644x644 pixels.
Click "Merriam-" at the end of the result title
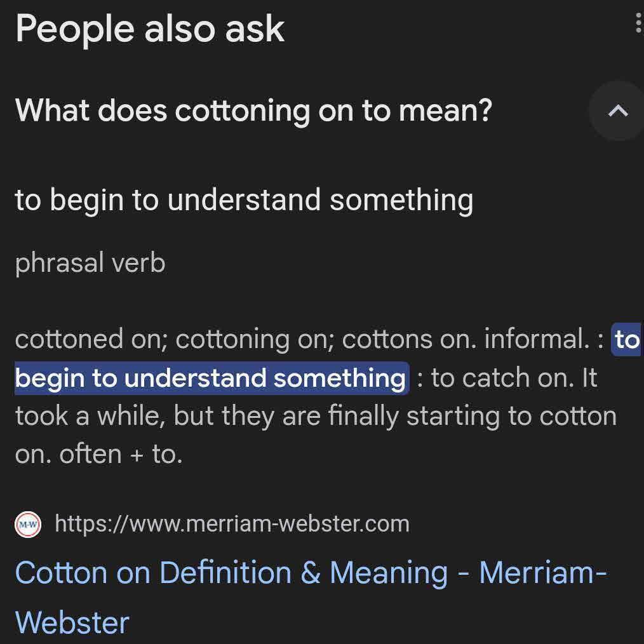click(542, 572)
